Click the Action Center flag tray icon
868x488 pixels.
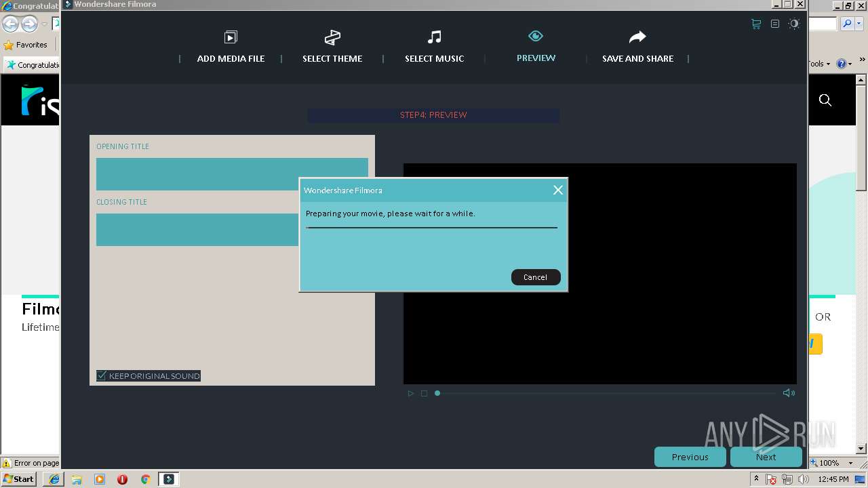771,479
